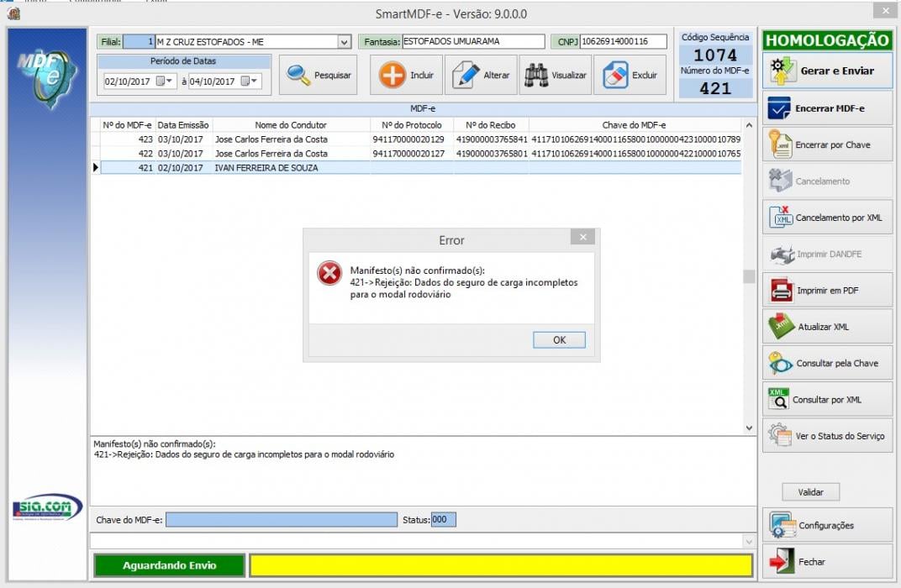Click the Número do MDF-e value 421
This screenshot has width=901, height=588.
(x=714, y=88)
